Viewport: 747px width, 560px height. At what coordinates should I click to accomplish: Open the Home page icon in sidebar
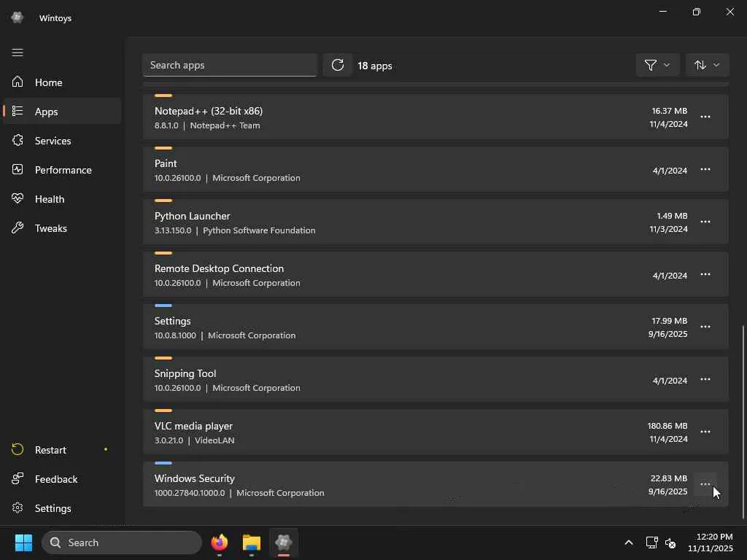click(x=18, y=82)
